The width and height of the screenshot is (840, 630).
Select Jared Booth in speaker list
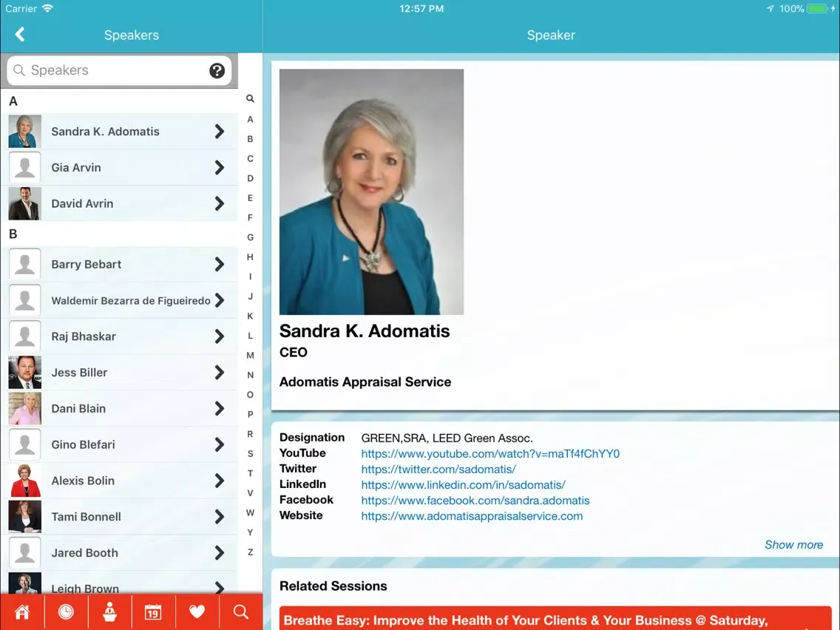click(x=120, y=553)
